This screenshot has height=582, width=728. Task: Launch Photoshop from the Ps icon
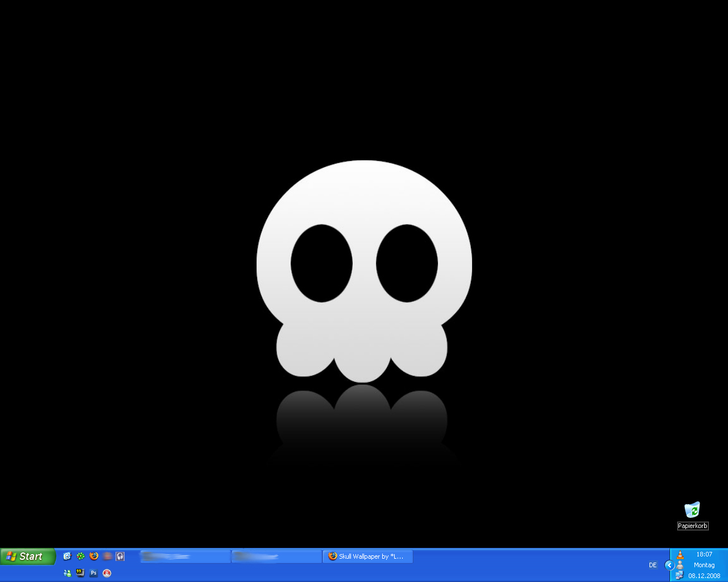click(94, 573)
